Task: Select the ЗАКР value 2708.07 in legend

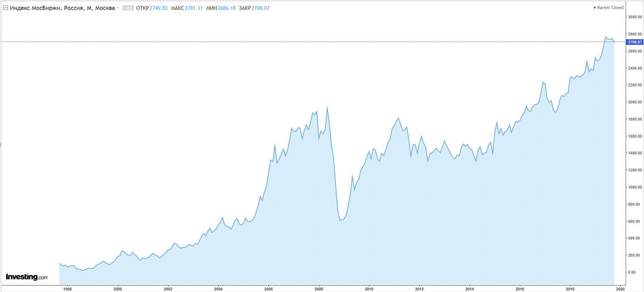Action: coord(260,8)
